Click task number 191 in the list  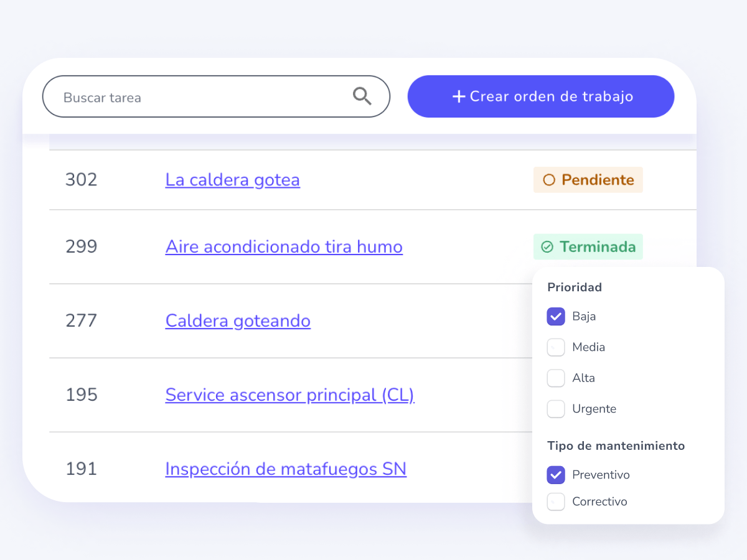point(82,469)
